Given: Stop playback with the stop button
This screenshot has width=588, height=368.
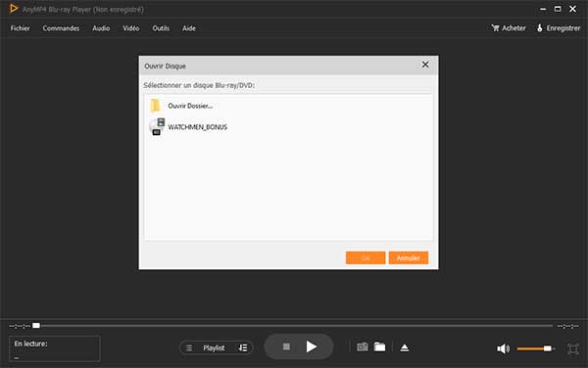Looking at the screenshot, I should 286,346.
